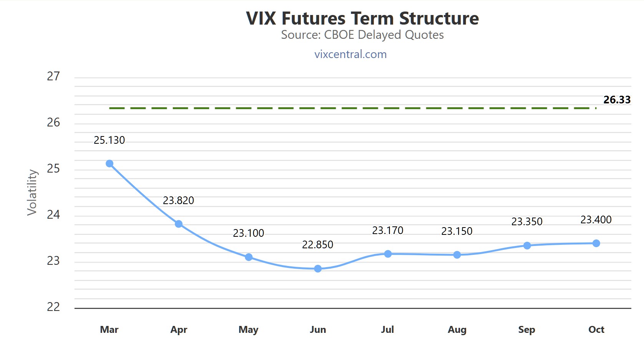This screenshot has width=644, height=339.
Task: Click the Jun x-axis month label
Action: (x=318, y=329)
